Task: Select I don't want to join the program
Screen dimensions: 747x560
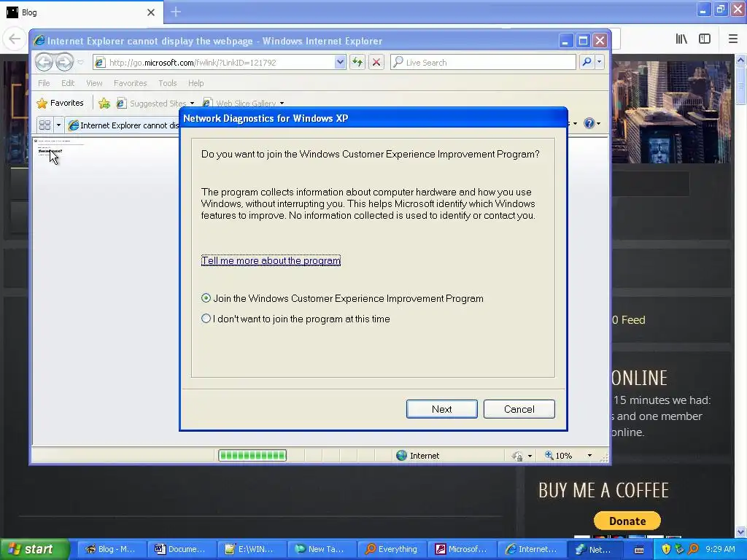Action: click(x=295, y=319)
